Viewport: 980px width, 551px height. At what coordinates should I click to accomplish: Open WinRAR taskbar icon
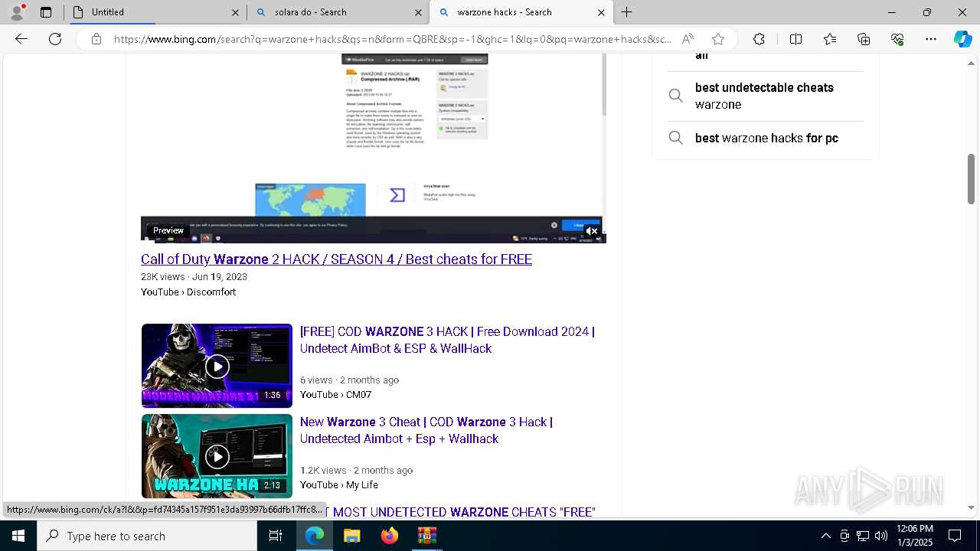(426, 536)
